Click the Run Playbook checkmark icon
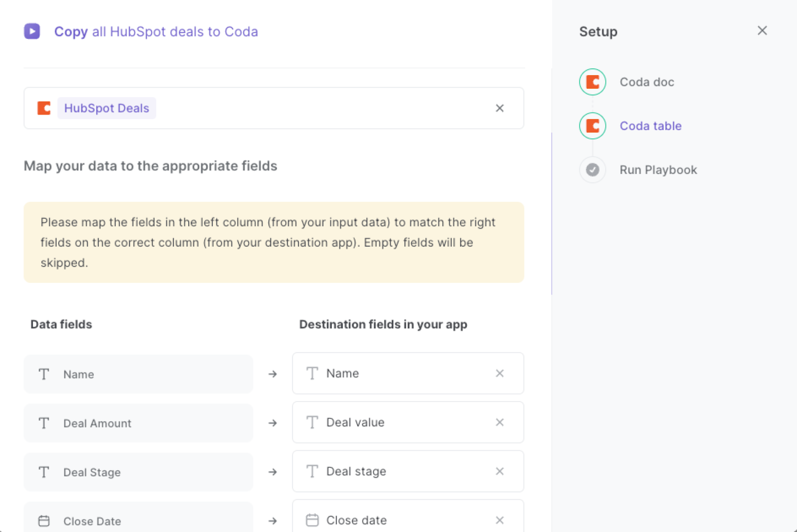Screen dimensions: 797x532 (x=592, y=170)
